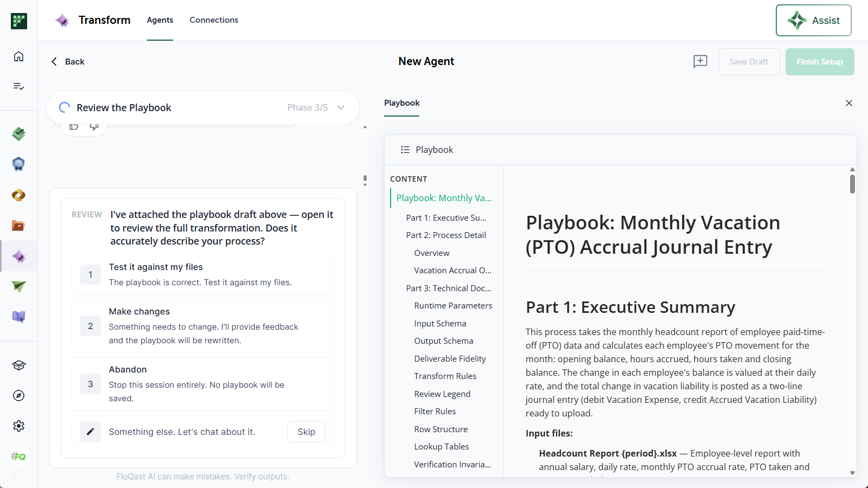Toggle the playbook table of contents icon

(x=405, y=150)
